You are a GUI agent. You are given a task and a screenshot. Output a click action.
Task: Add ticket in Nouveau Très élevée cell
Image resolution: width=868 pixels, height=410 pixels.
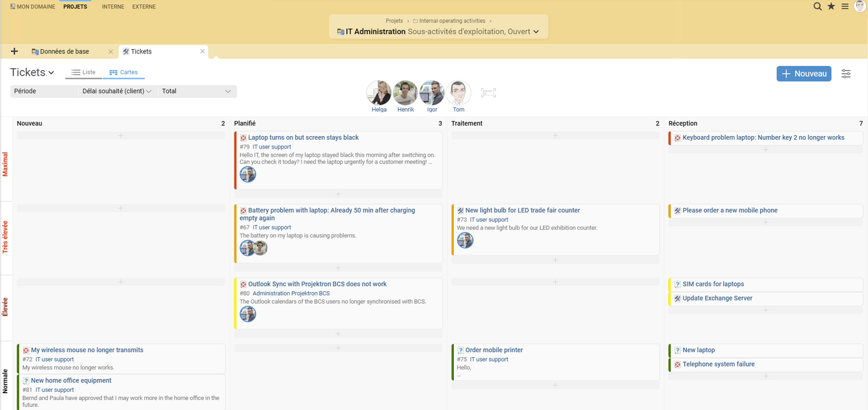pos(121,208)
